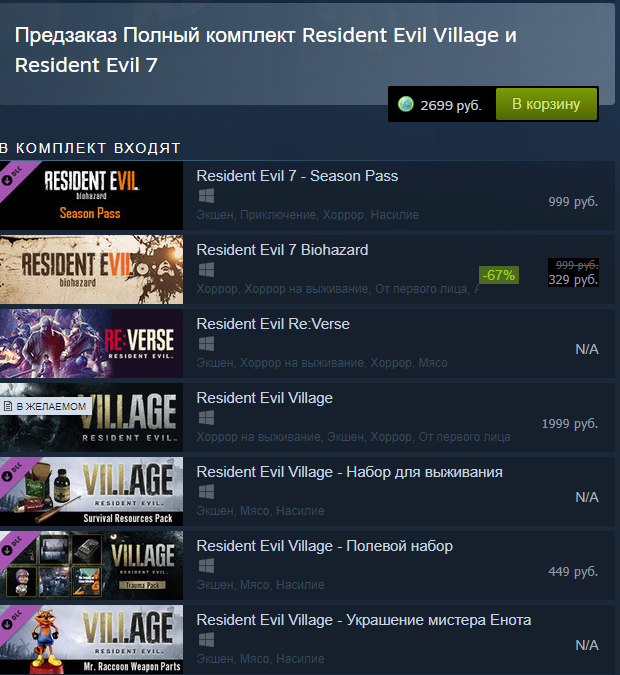The image size is (620, 675).
Task: Click the 'В ЖЕЛАЕМОМ' wishlist label on the Village thumbnail
Action: pos(46,406)
